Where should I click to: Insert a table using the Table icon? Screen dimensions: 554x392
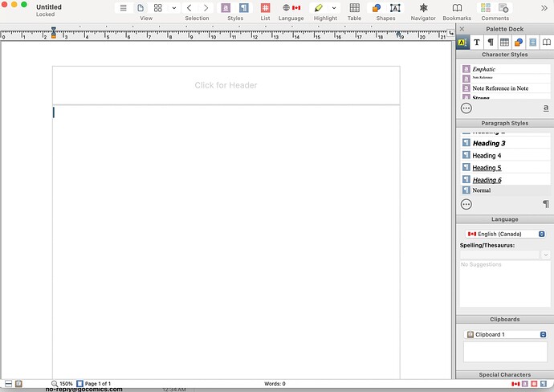(354, 8)
